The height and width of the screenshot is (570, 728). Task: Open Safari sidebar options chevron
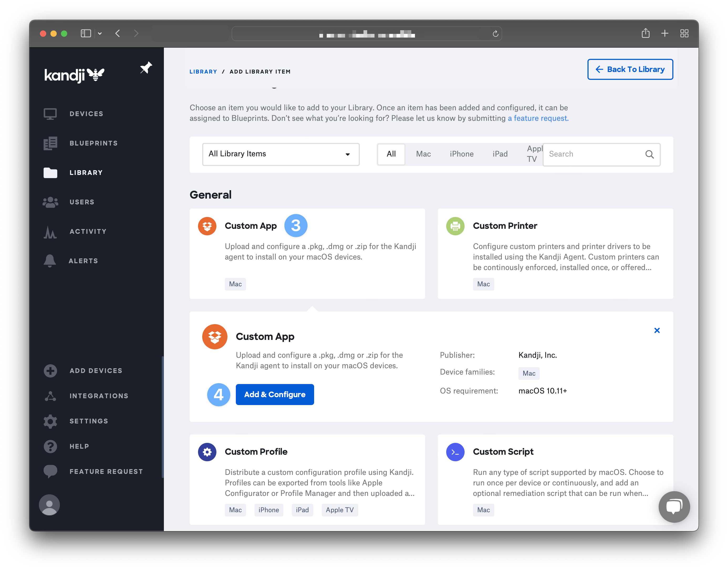(x=100, y=33)
